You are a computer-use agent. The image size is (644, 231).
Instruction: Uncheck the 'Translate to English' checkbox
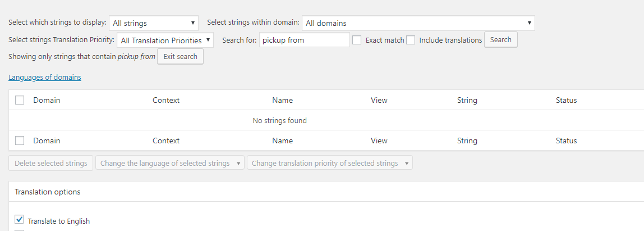tap(20, 220)
